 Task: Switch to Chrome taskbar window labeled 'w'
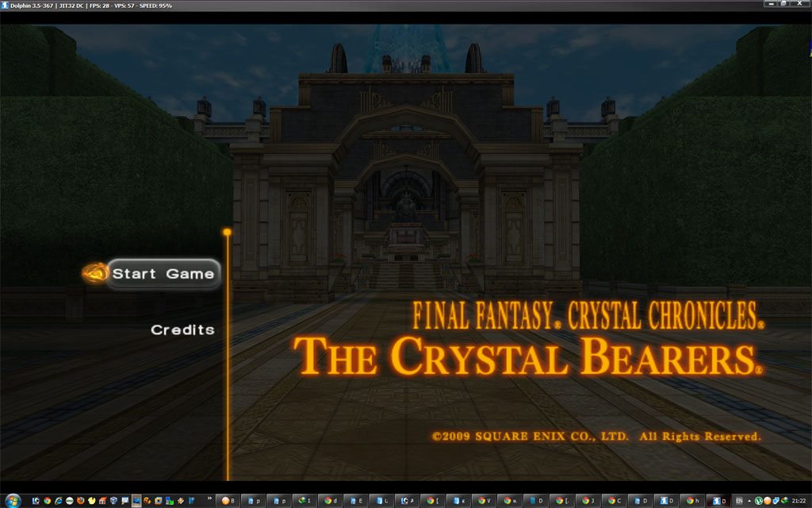pyautogui.click(x=510, y=501)
